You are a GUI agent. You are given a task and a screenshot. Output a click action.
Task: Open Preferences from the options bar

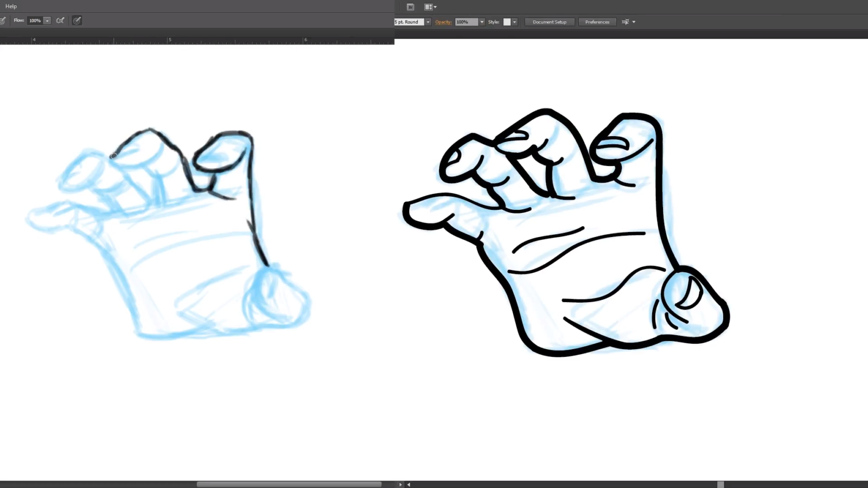pyautogui.click(x=597, y=22)
